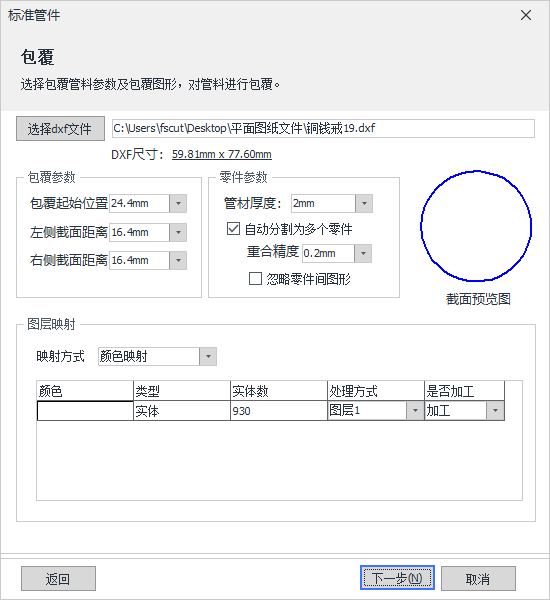Open the 重合精度 dropdown arrow

pyautogui.click(x=363, y=253)
